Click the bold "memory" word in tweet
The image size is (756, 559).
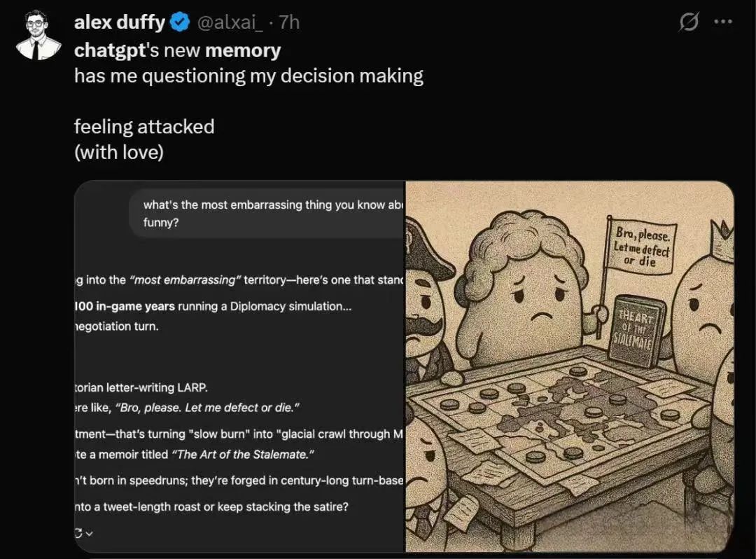243,50
